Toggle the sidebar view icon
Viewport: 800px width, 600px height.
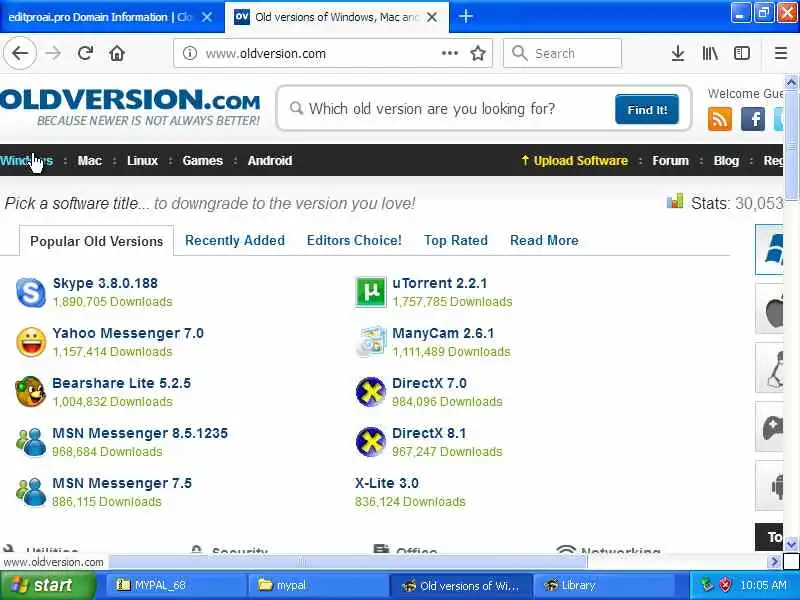(x=742, y=53)
